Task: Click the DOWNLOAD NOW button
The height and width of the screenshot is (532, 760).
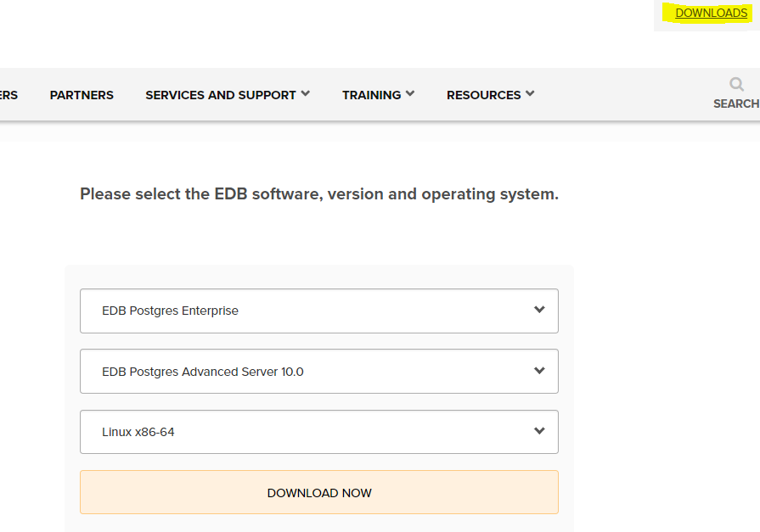Action: pos(319,492)
